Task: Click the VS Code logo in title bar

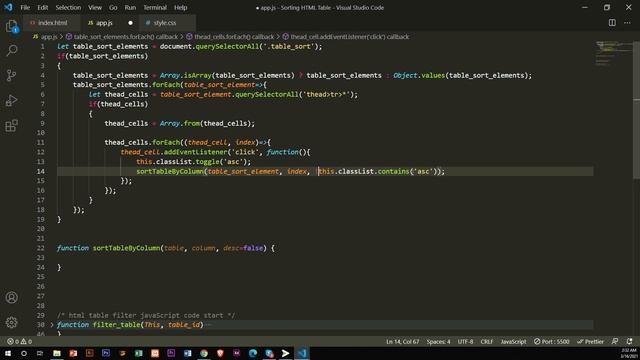Action: click(x=8, y=7)
